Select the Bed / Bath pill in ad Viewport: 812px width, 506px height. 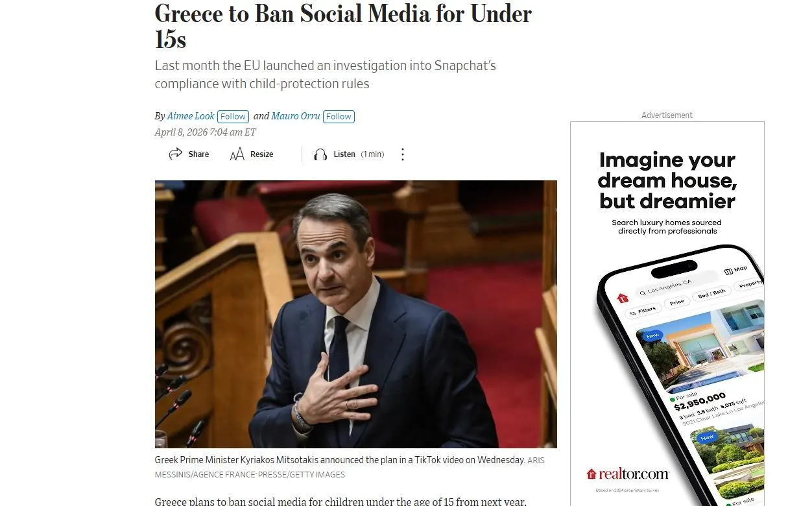click(711, 294)
